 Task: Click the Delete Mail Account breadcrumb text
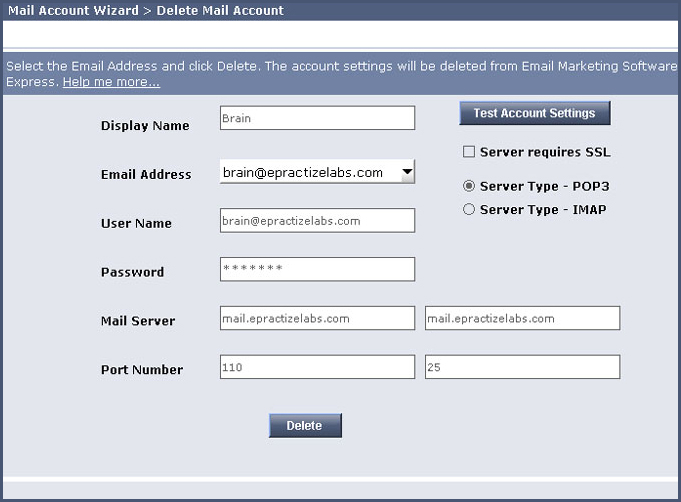point(220,10)
